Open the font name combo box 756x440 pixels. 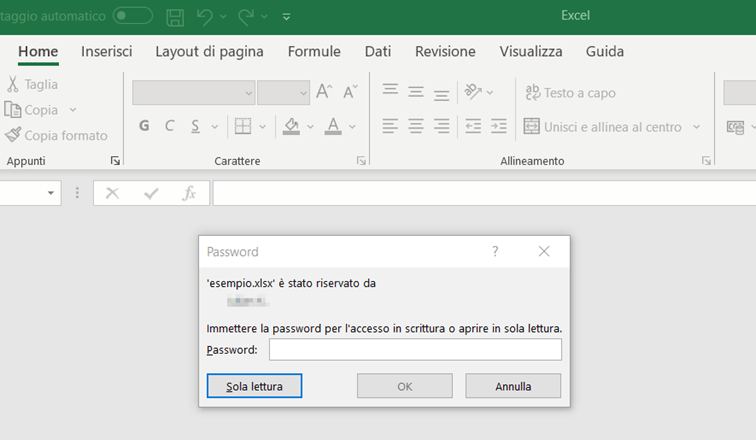(193, 93)
